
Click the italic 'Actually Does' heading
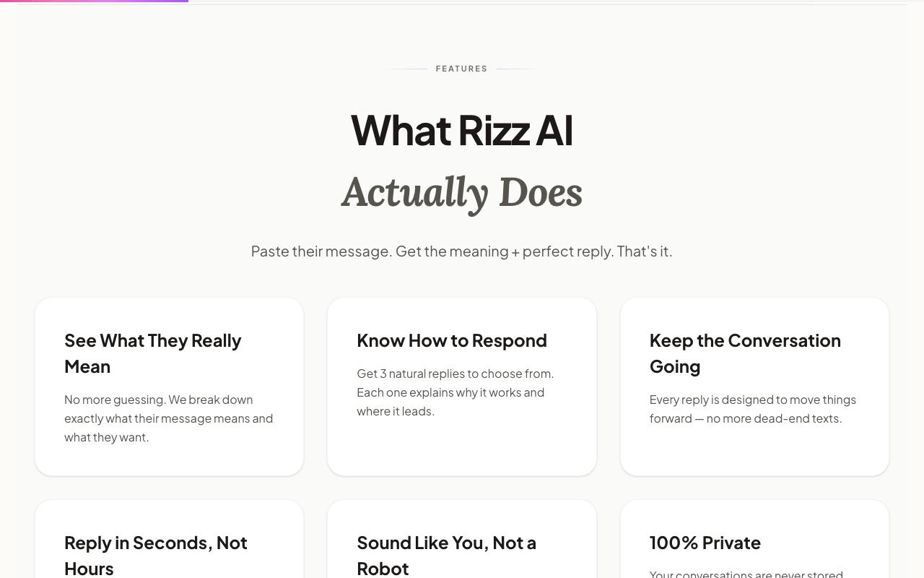462,192
